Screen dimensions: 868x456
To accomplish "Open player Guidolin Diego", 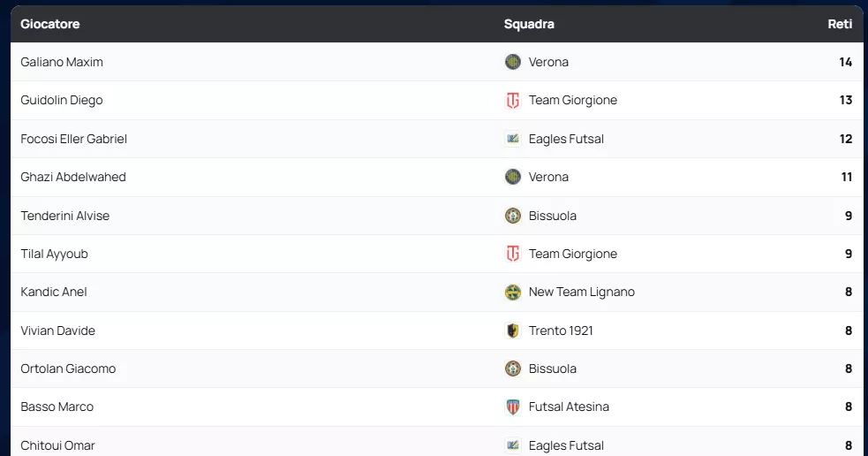I will pos(62,101).
